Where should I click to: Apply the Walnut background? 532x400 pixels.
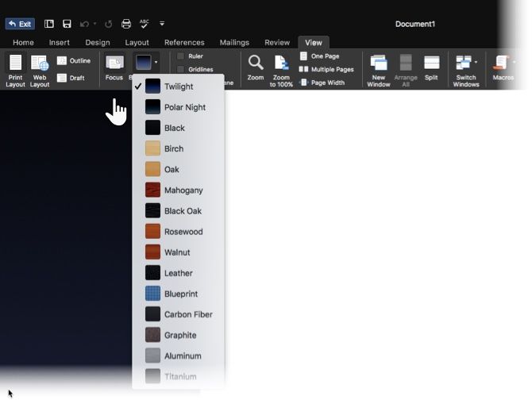(179, 252)
